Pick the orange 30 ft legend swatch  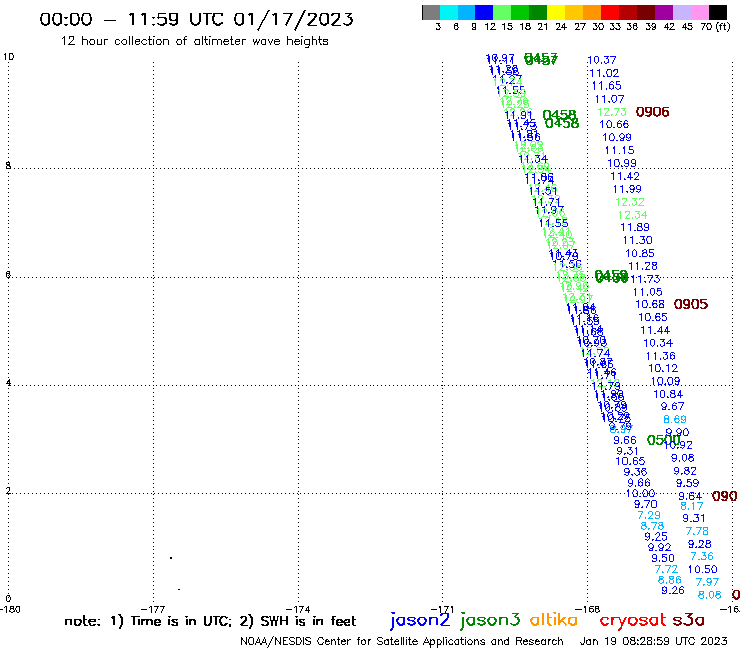[x=592, y=12]
